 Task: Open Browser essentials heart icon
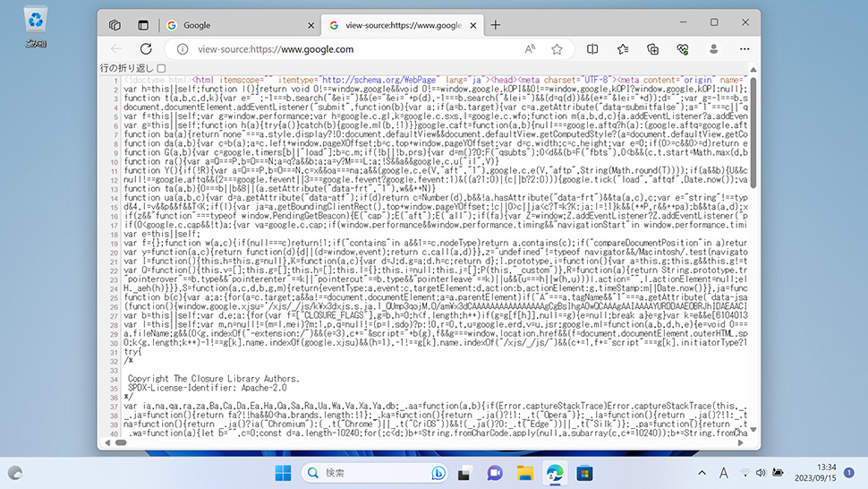pyautogui.click(x=683, y=49)
